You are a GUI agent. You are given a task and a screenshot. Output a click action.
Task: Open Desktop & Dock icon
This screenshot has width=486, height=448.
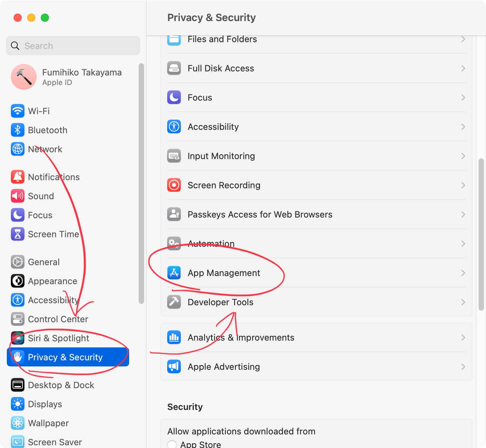18,385
